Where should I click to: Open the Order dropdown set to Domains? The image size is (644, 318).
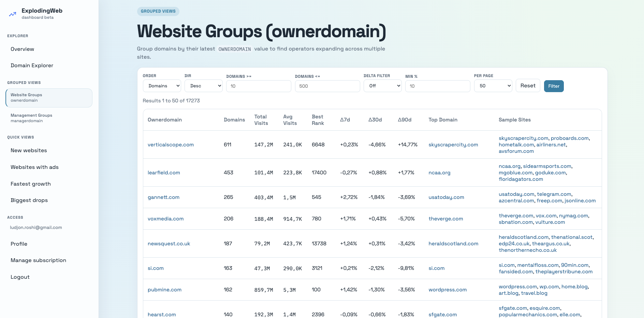(162, 86)
